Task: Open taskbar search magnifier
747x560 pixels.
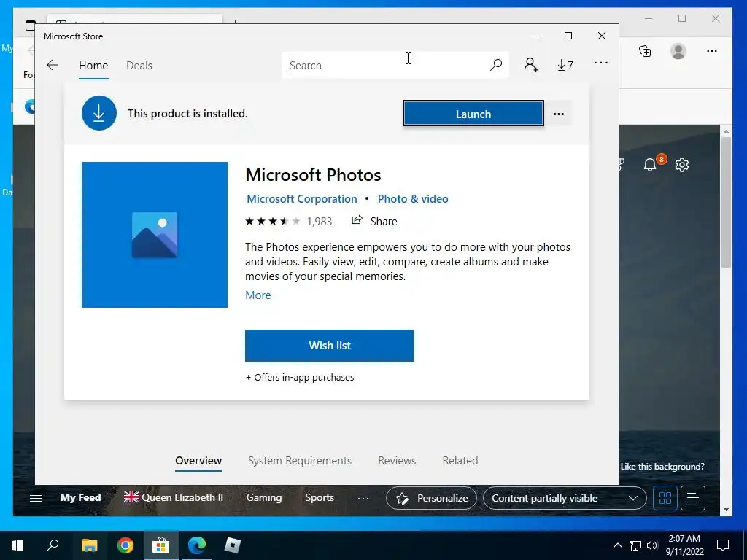Action: pos(53,545)
